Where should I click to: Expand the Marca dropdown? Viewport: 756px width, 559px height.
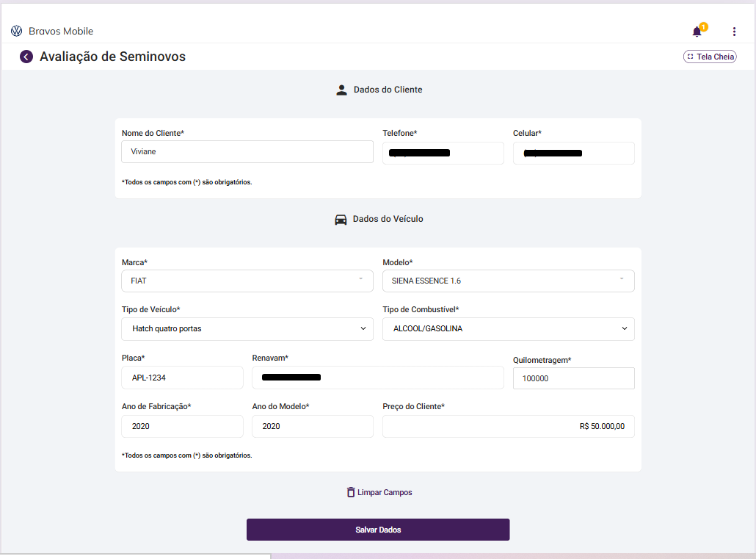pos(247,281)
